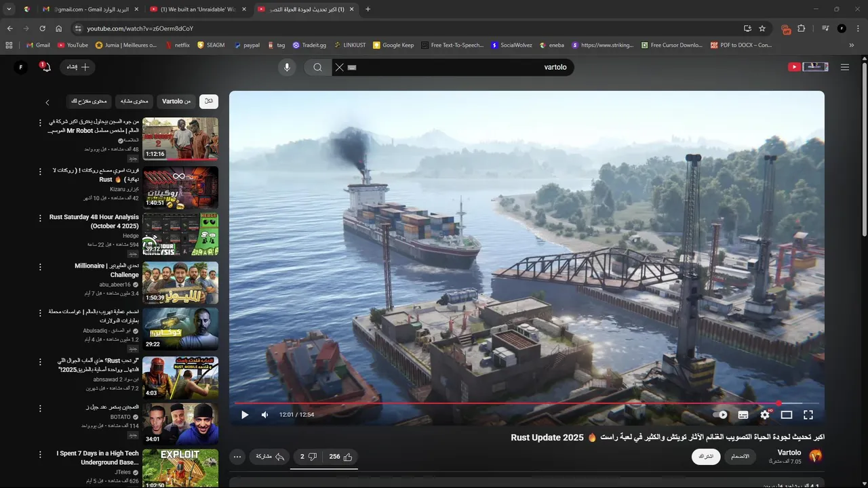Viewport: 868px width, 488px height.
Task: Open a new browser tab plus button
Action: 368,9
